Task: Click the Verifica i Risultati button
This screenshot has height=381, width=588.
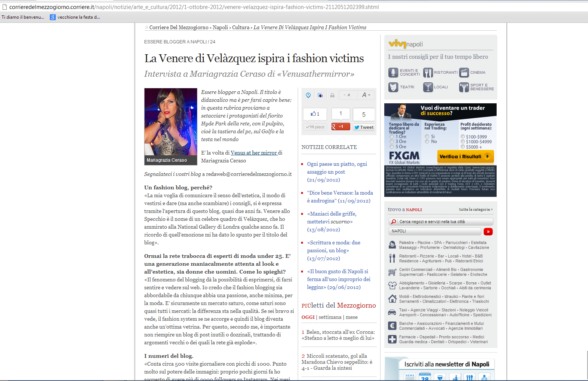Action: (466, 156)
